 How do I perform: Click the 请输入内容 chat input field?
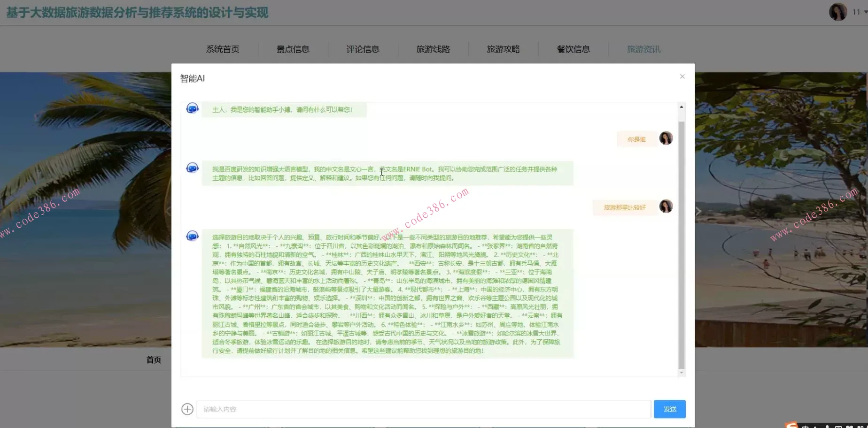[423, 409]
